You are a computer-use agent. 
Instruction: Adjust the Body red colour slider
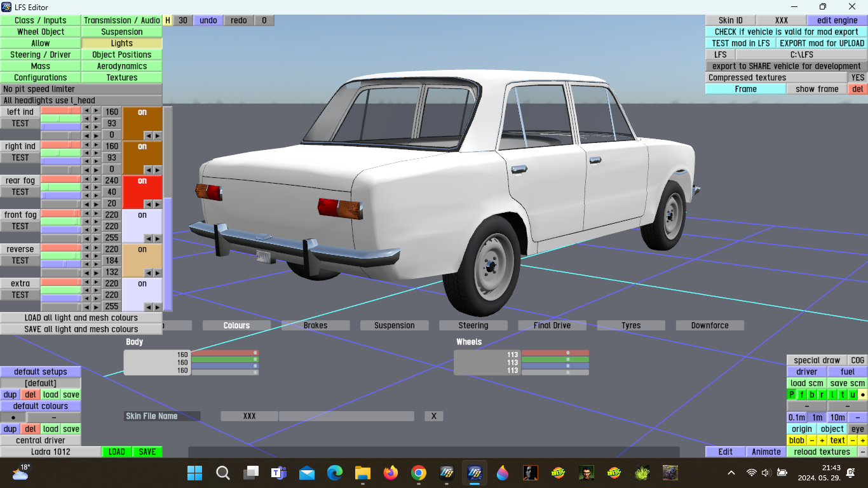pyautogui.click(x=225, y=353)
